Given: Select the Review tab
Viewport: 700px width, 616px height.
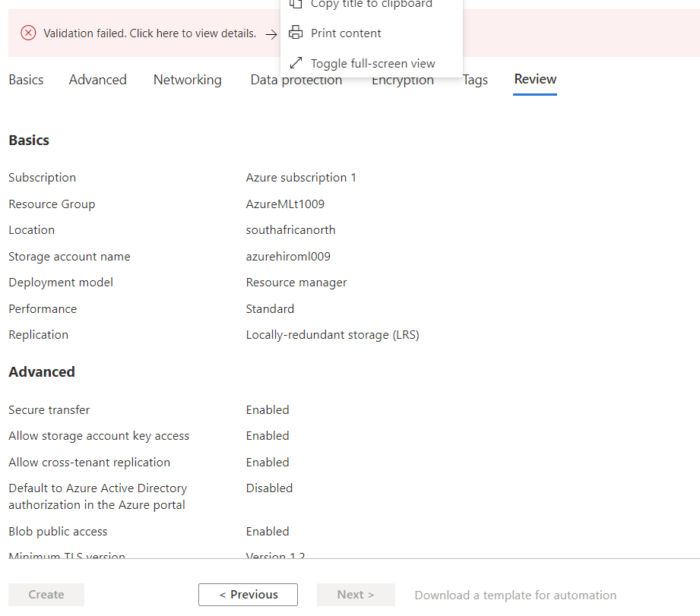Looking at the screenshot, I should tap(535, 79).
